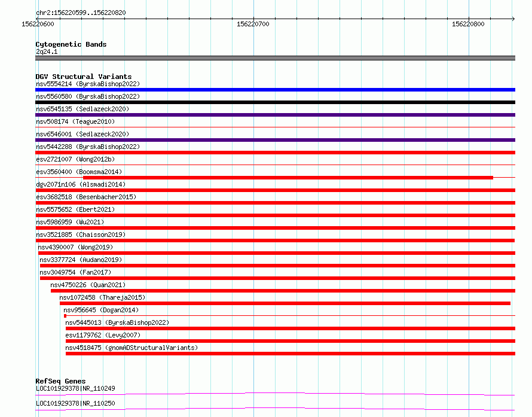The height and width of the screenshot is (417, 532).
Task: Open nsv1072458 (Thareja2015) label
Action: (x=102, y=297)
